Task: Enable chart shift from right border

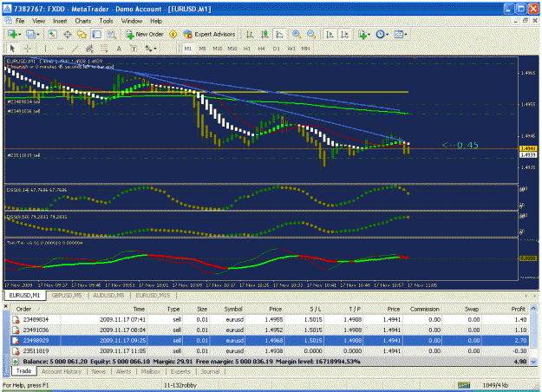Action: [x=344, y=34]
